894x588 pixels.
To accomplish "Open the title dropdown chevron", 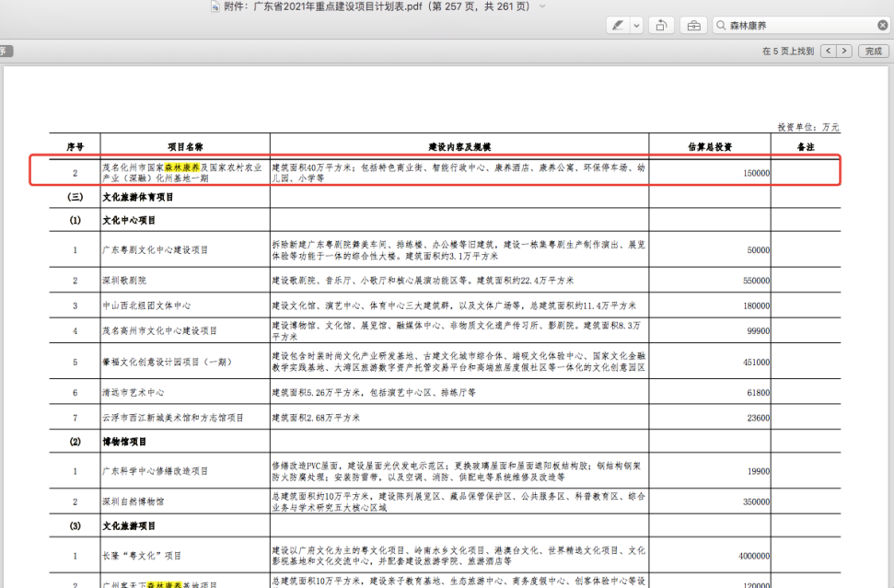I will (x=542, y=6).
